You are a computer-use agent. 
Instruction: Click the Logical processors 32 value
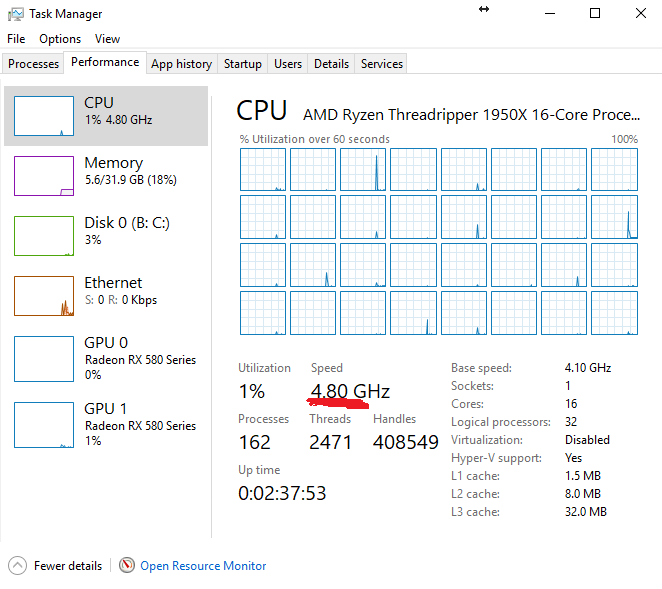pos(571,422)
